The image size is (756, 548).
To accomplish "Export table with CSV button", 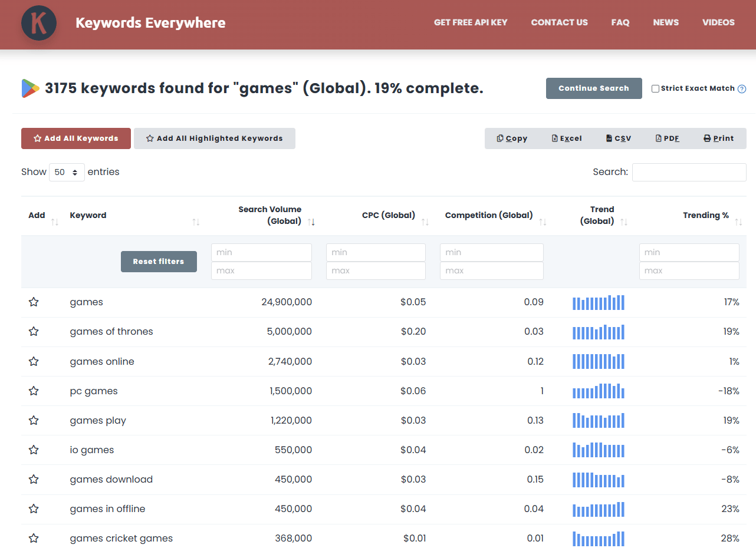I will pos(619,138).
